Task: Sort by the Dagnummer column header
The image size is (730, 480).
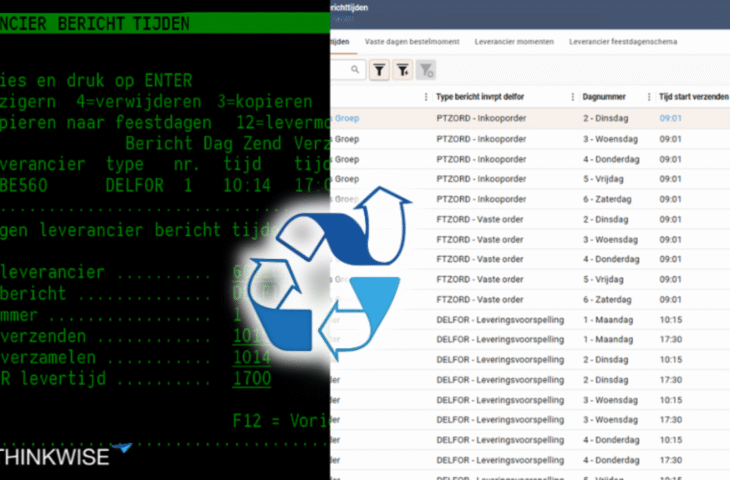Action: [604, 97]
